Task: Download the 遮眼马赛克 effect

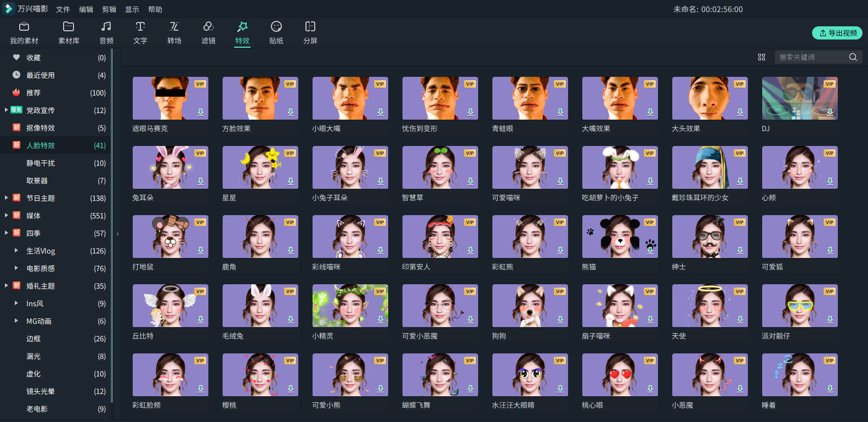Action: coord(201,112)
